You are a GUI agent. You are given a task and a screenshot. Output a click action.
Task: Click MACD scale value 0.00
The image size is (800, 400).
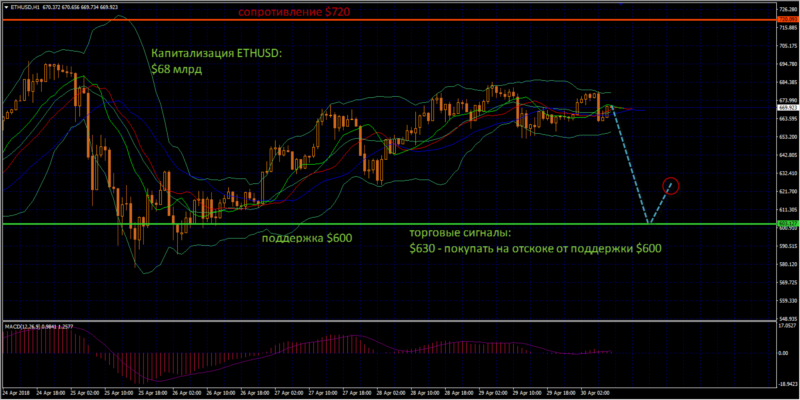[x=783, y=353]
